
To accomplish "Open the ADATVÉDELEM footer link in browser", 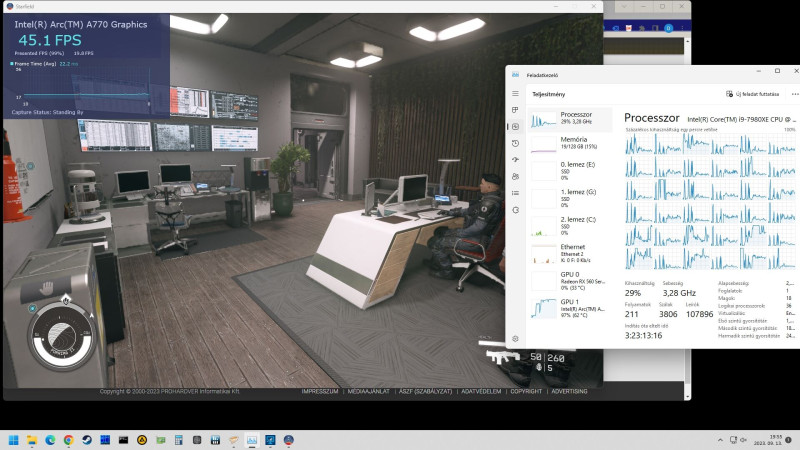I will click(481, 391).
